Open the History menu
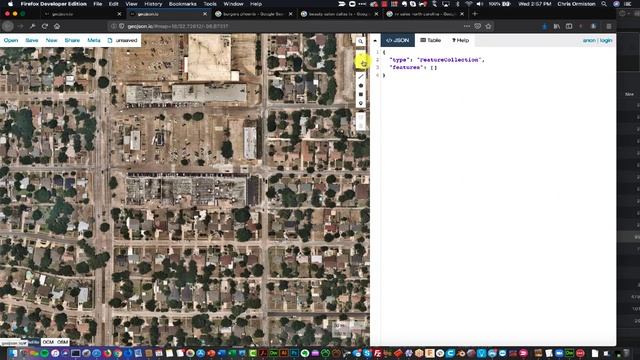 pyautogui.click(x=153, y=4)
